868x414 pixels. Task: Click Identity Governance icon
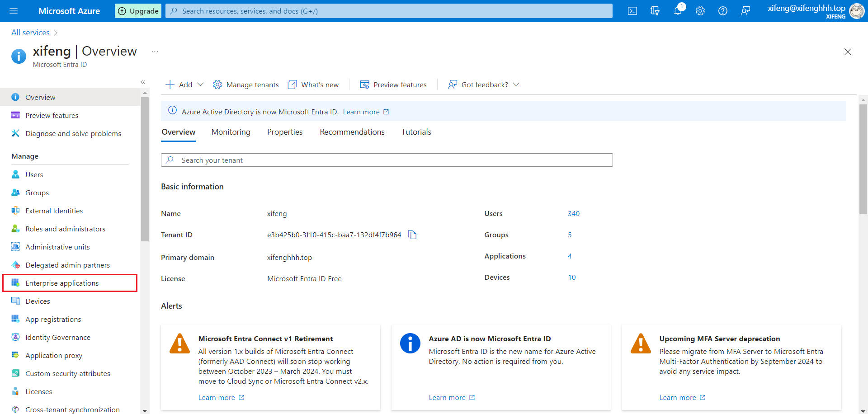click(15, 337)
